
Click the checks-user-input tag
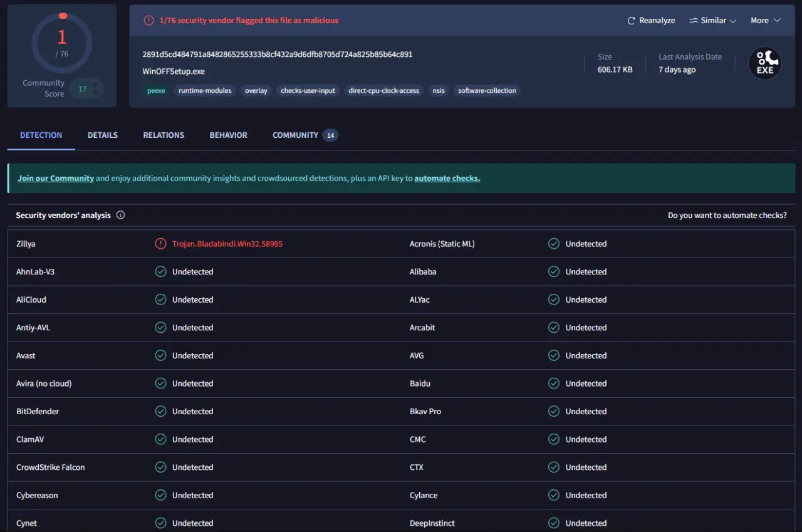click(308, 90)
